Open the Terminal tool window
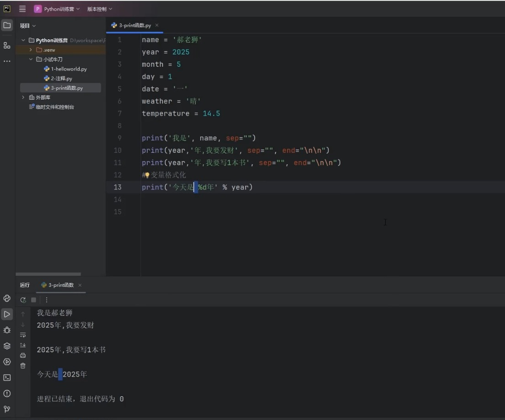The height and width of the screenshot is (420, 505). [7, 377]
